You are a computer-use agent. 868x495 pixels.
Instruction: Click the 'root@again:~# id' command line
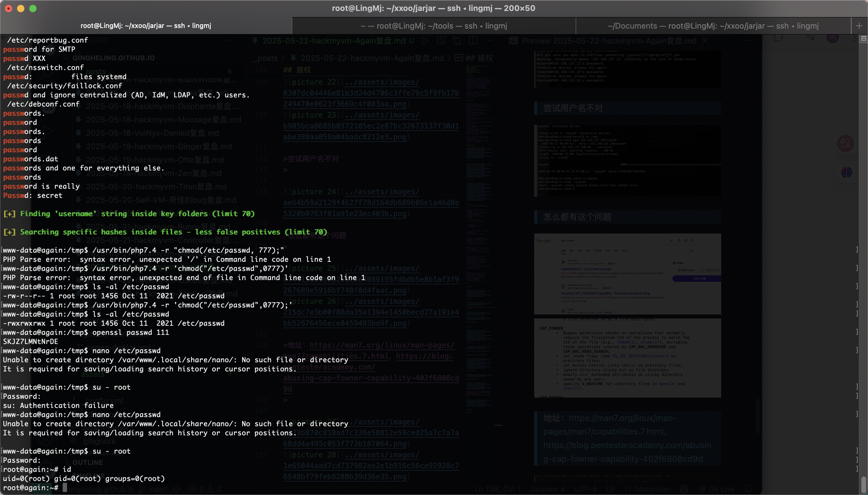[x=37, y=470]
